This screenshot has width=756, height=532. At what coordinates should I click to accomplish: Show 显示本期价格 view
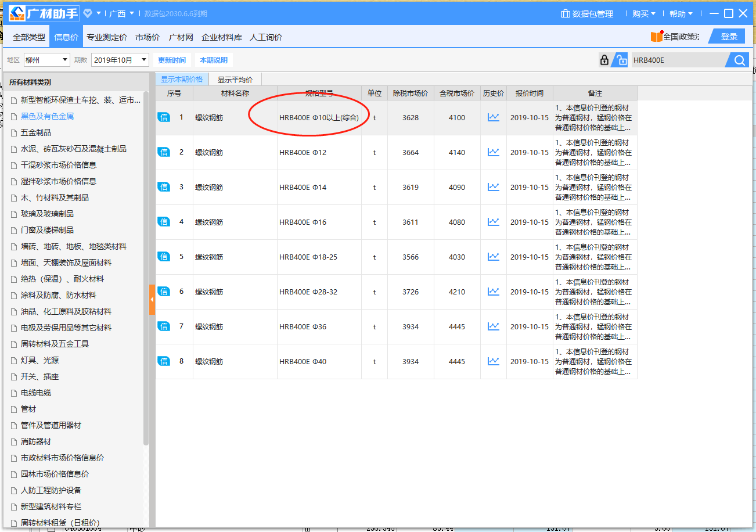[182, 80]
